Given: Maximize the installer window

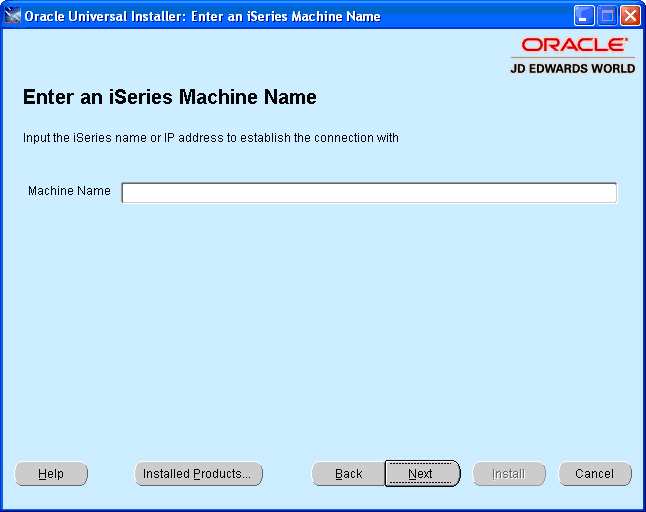Looking at the screenshot, I should pyautogui.click(x=607, y=16).
